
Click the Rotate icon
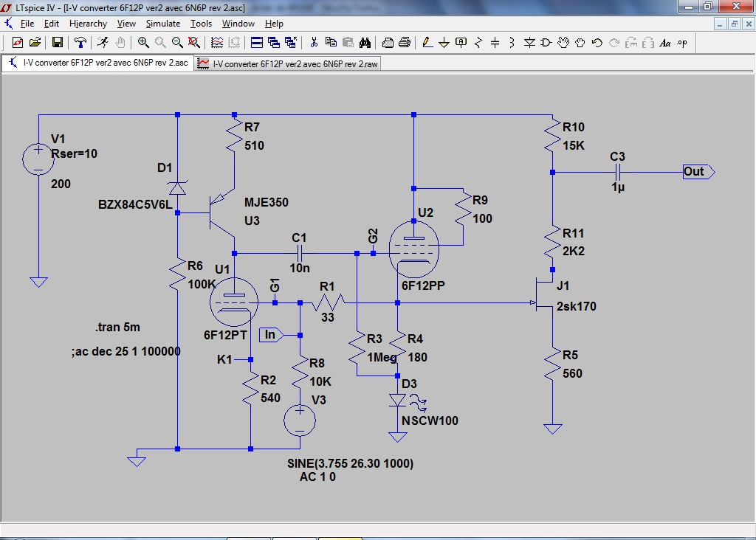click(631, 43)
